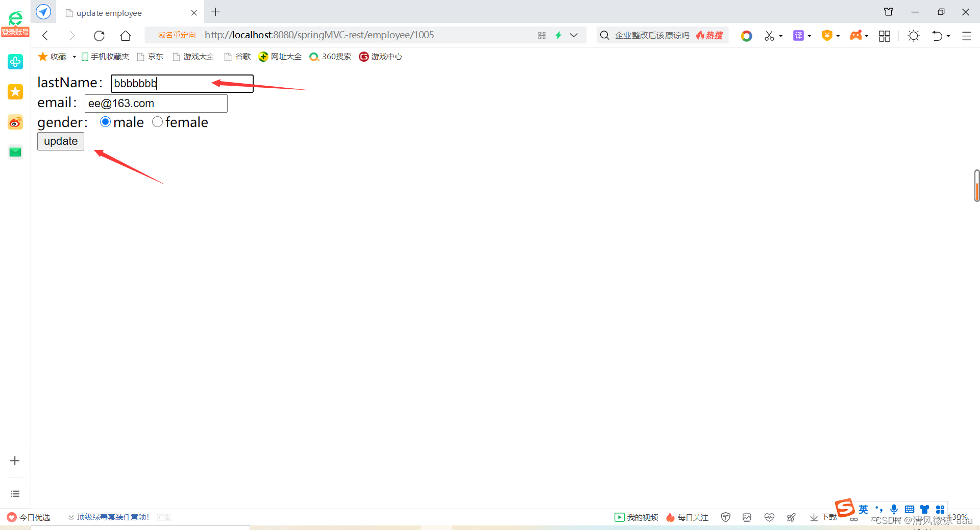Expand the 收藏 favorites dropdown arrow
This screenshot has width=980, height=530.
point(75,57)
